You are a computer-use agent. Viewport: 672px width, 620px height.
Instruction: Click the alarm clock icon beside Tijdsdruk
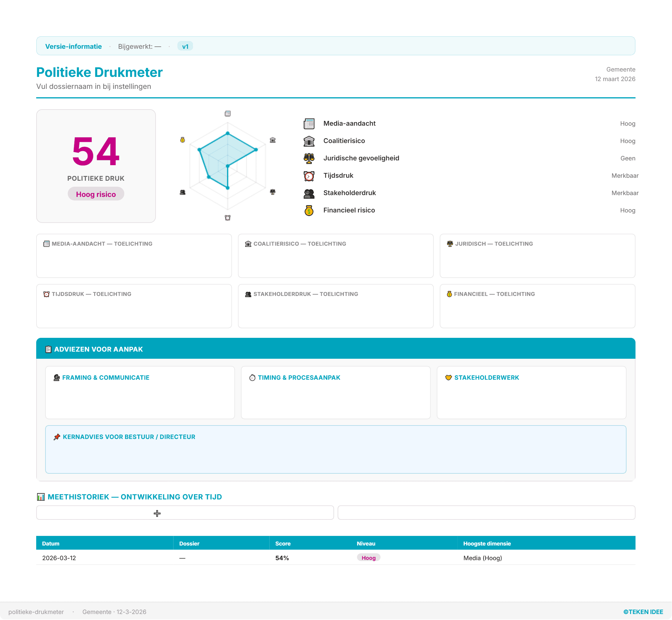coord(309,176)
